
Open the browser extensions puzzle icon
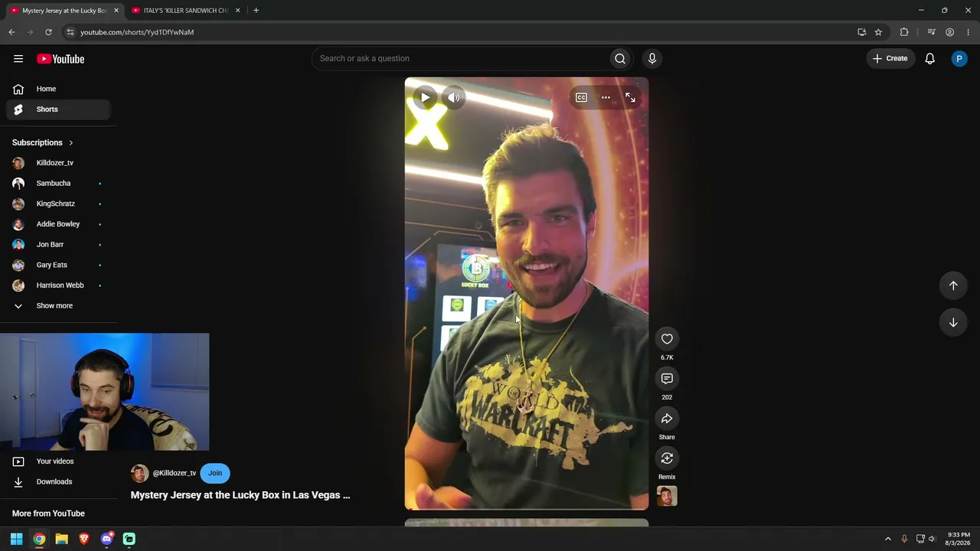(904, 32)
